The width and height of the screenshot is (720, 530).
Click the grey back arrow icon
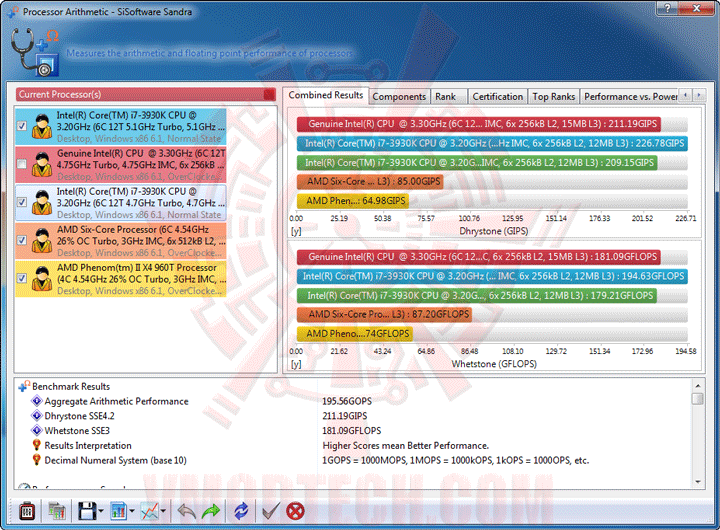point(186,511)
